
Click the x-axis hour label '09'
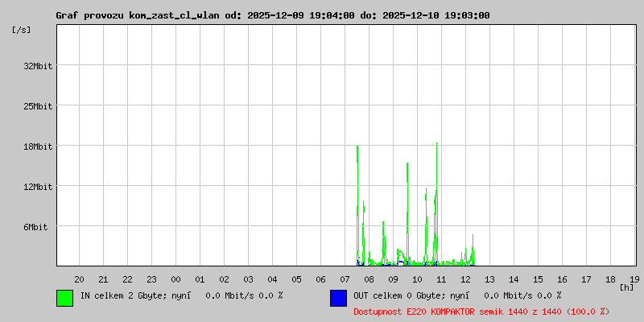(x=394, y=279)
